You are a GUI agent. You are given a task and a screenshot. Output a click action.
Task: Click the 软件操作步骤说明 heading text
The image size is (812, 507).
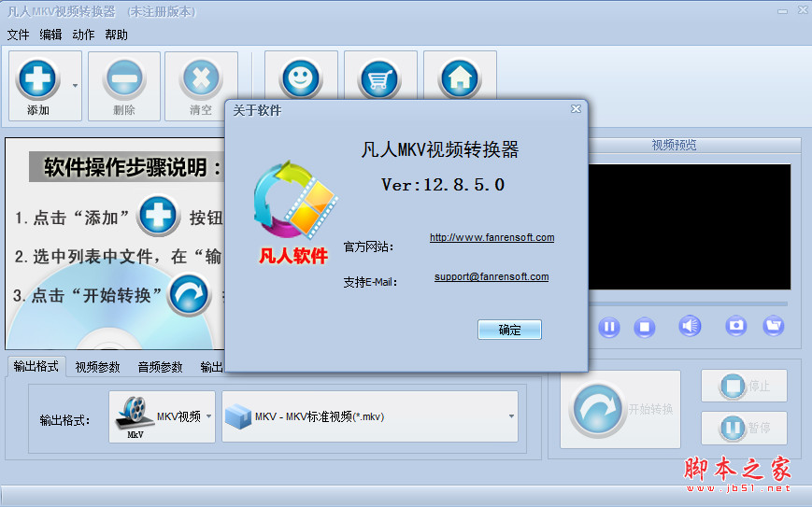[132, 167]
